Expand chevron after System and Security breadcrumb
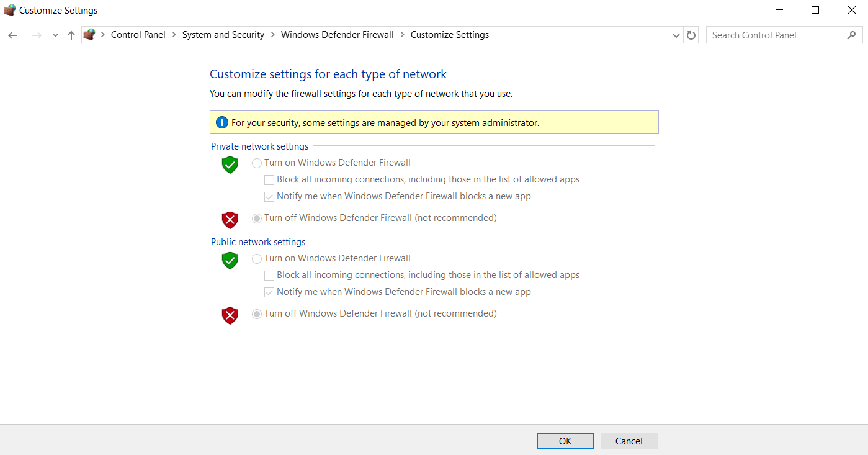Image resolution: width=868 pixels, height=455 pixels. pyautogui.click(x=273, y=35)
